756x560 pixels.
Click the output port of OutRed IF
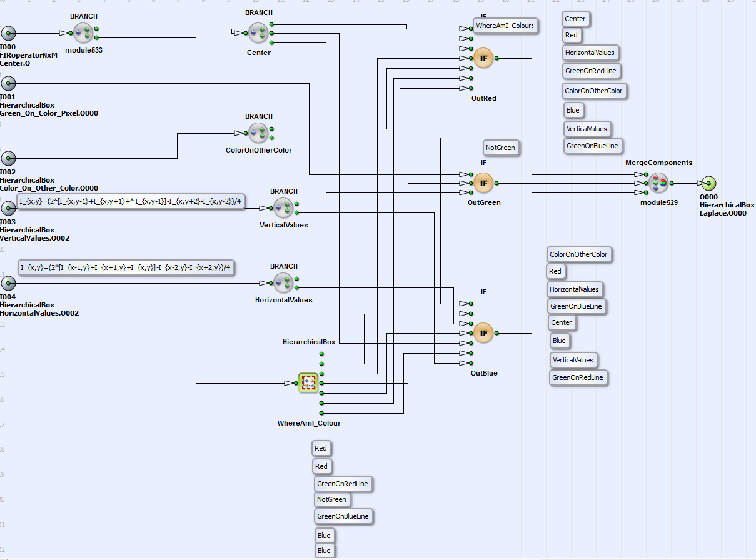pos(496,58)
